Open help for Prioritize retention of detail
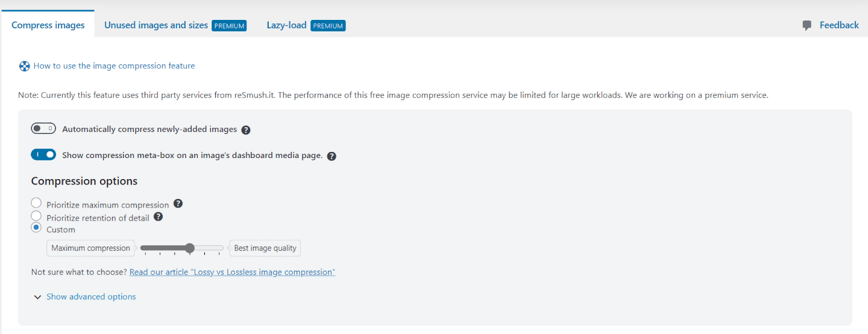This screenshot has height=334, width=868. point(158,216)
